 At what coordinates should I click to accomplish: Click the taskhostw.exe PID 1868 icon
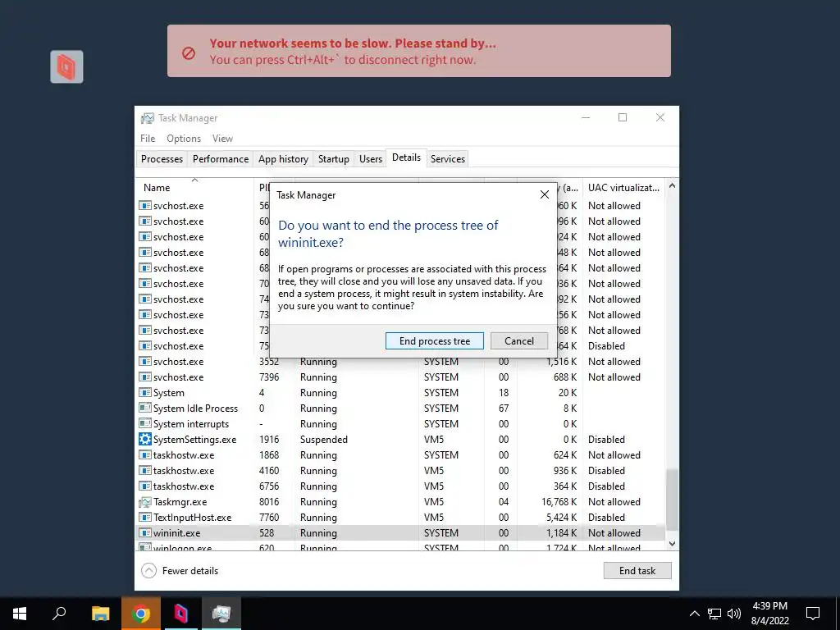tap(144, 454)
